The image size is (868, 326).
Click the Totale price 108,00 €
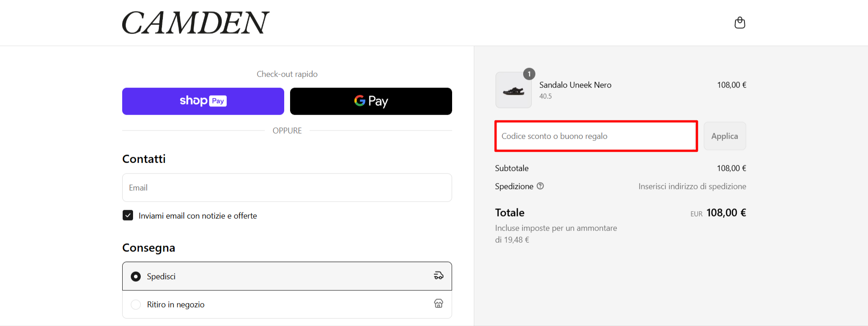(726, 213)
